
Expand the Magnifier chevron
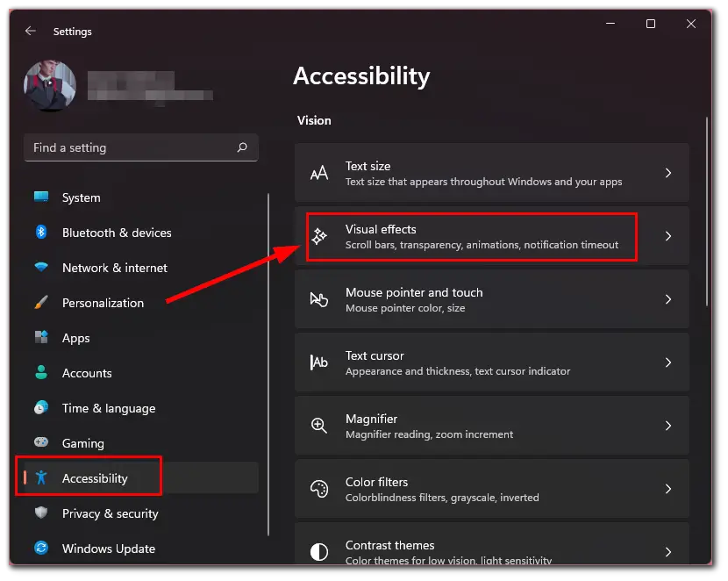[668, 426]
